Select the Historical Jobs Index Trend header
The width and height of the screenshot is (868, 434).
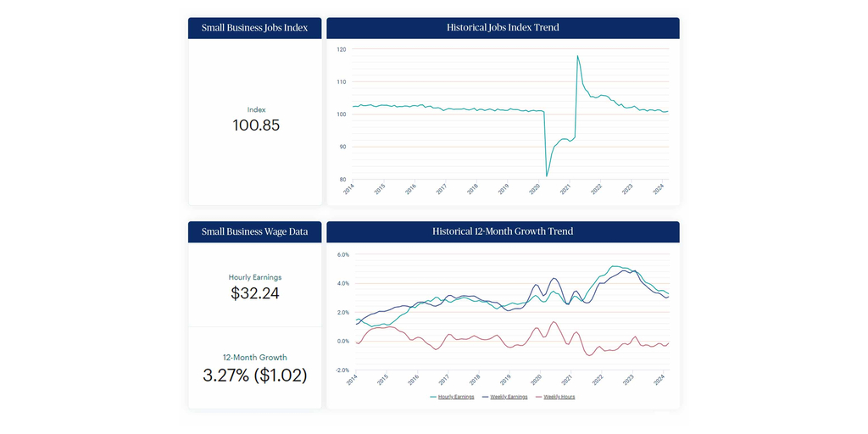click(503, 28)
